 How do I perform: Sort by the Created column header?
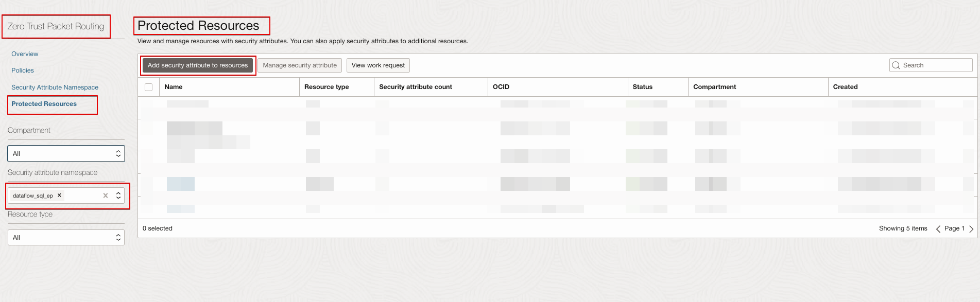tap(845, 87)
